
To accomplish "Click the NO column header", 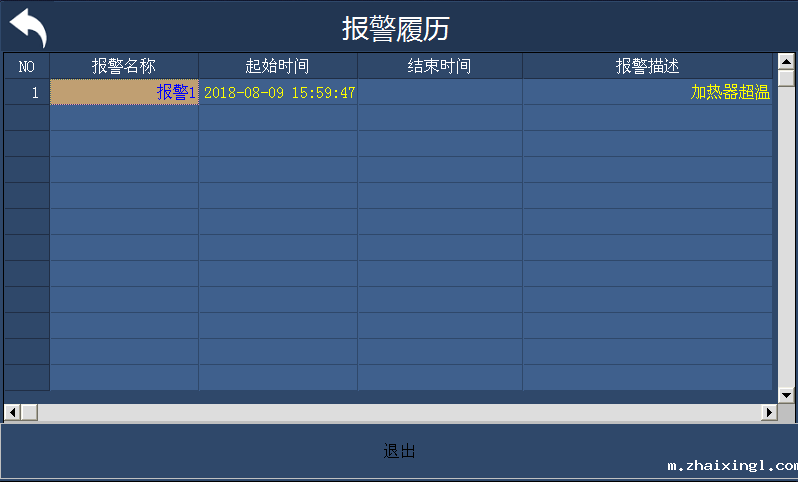I will click(x=27, y=66).
